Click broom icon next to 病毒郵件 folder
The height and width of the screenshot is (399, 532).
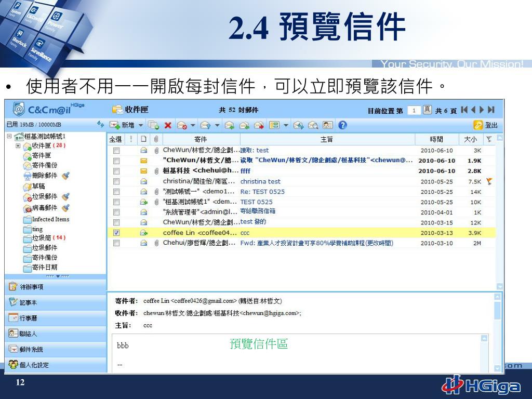point(66,208)
